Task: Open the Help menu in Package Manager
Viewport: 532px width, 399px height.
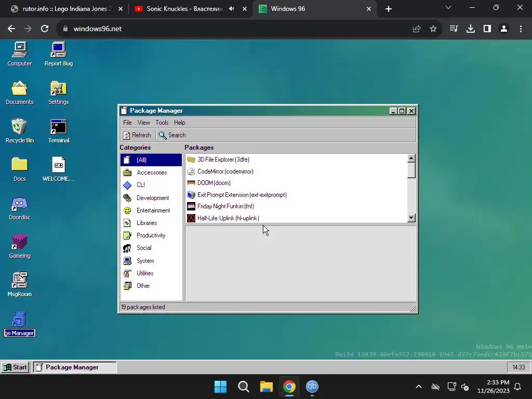Action: pos(179,123)
